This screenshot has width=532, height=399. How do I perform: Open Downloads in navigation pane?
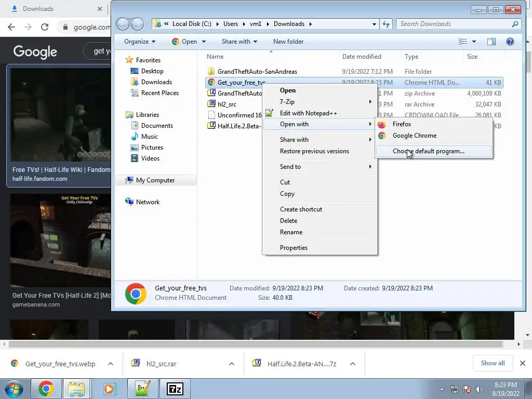point(156,82)
